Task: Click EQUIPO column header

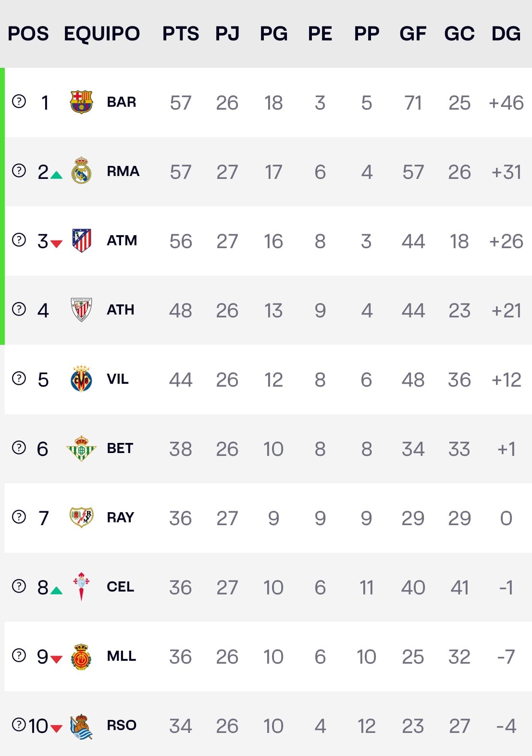Action: [102, 34]
